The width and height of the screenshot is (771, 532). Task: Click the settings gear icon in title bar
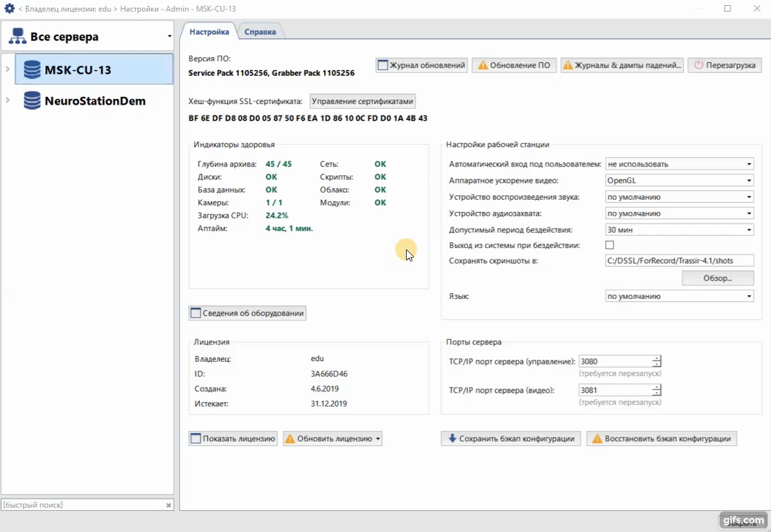click(9, 9)
